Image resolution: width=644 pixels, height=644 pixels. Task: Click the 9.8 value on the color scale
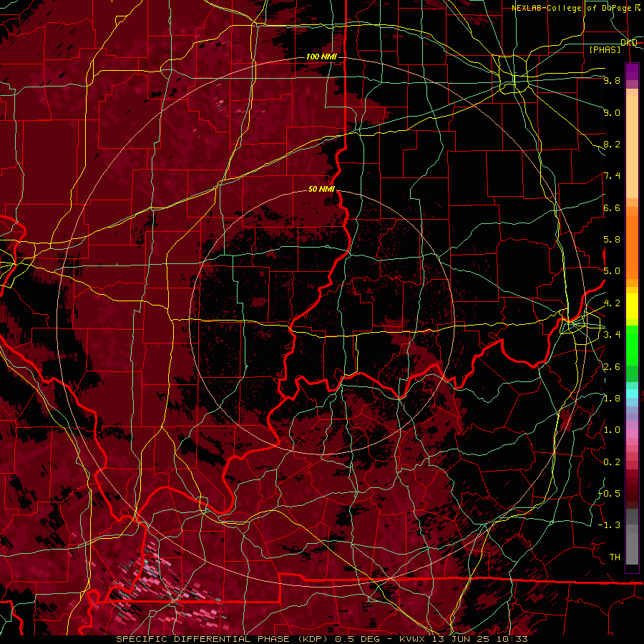[612, 80]
